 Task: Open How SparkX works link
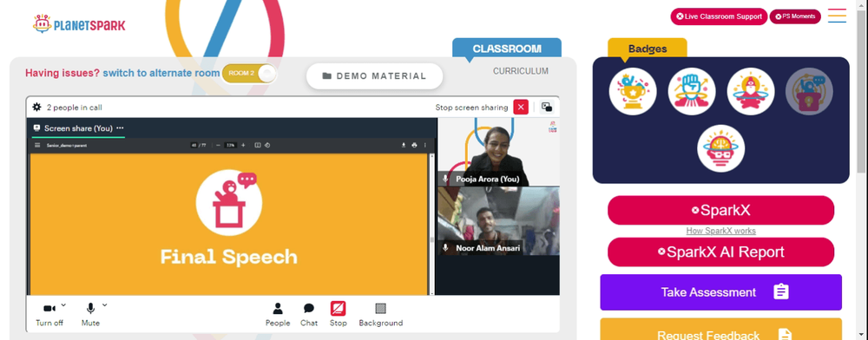point(720,231)
